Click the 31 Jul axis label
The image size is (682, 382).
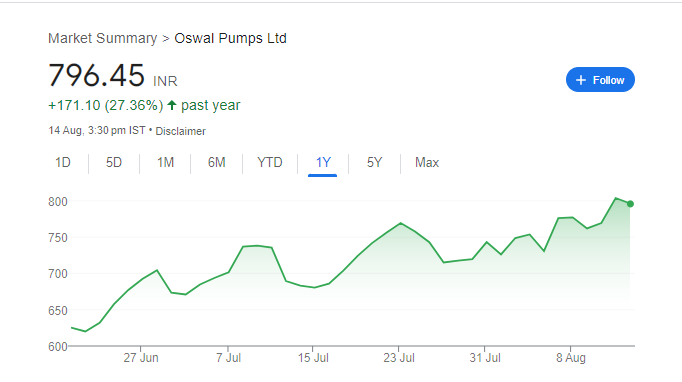tap(485, 358)
